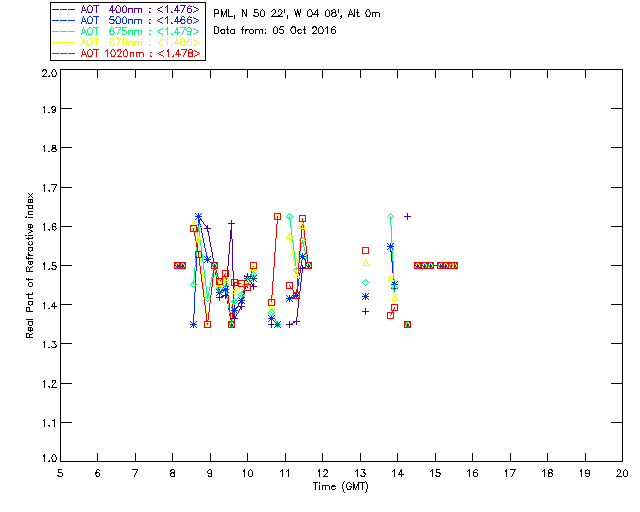This screenshot has width=640, height=512.
Task: Click the 'Time (GMT)' axis label
Action: click(340, 487)
